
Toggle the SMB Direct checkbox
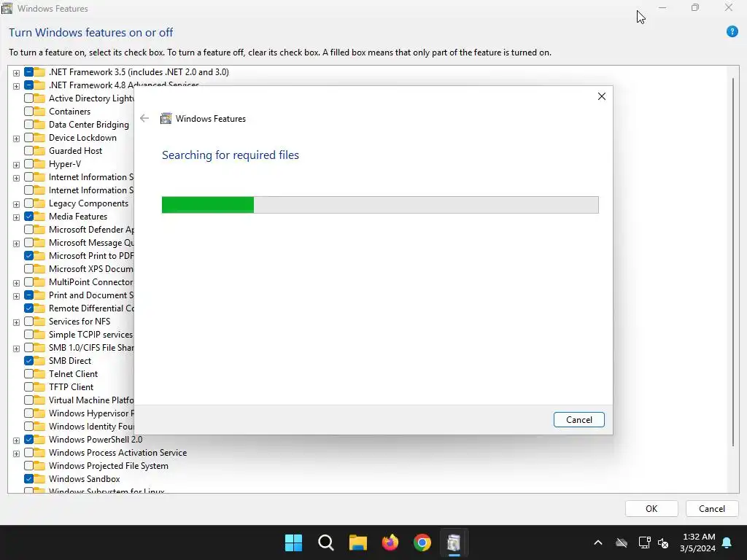click(28, 361)
